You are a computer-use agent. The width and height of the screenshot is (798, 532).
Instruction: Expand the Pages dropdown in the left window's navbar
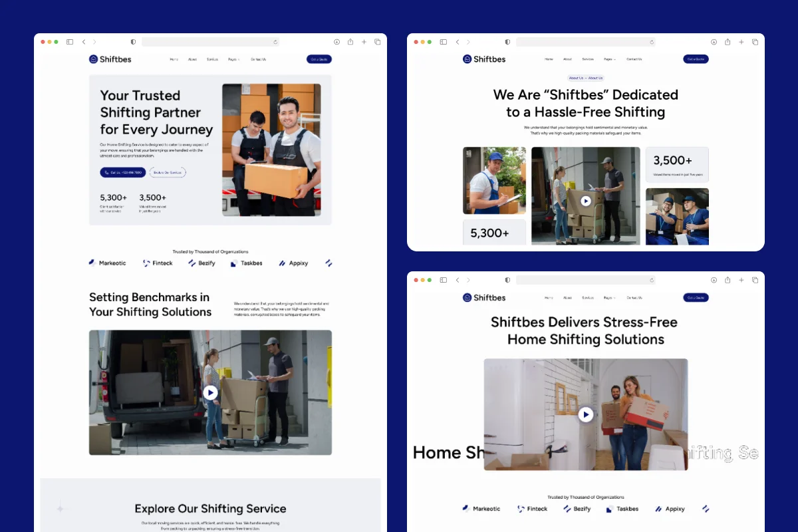(233, 59)
